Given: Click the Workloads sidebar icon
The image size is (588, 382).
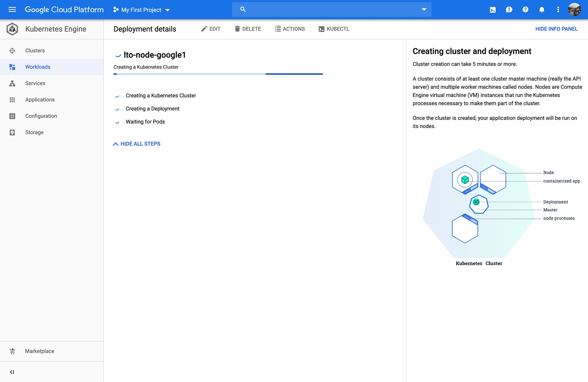Looking at the screenshot, I should [12, 67].
